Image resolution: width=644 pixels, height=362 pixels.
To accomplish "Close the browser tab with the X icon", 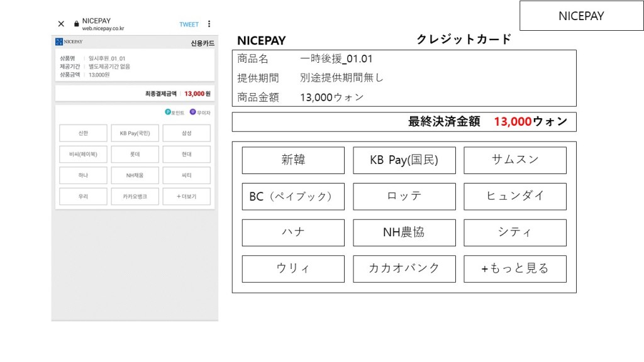I will pos(61,24).
